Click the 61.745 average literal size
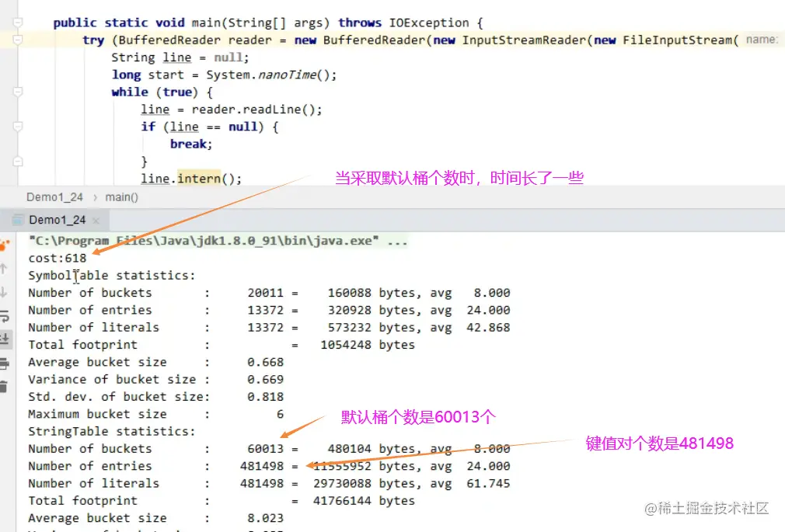785x532 pixels. 488,483
